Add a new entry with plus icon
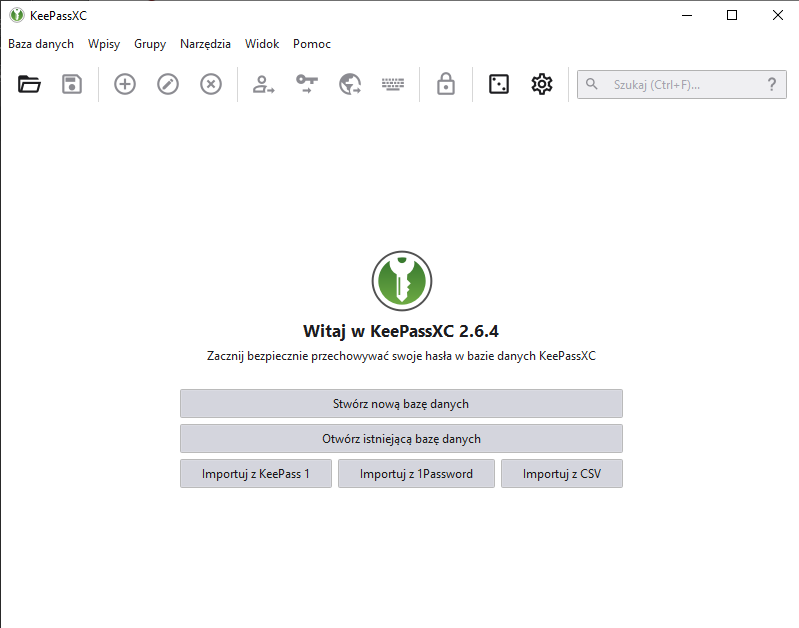The image size is (799, 628). (125, 84)
